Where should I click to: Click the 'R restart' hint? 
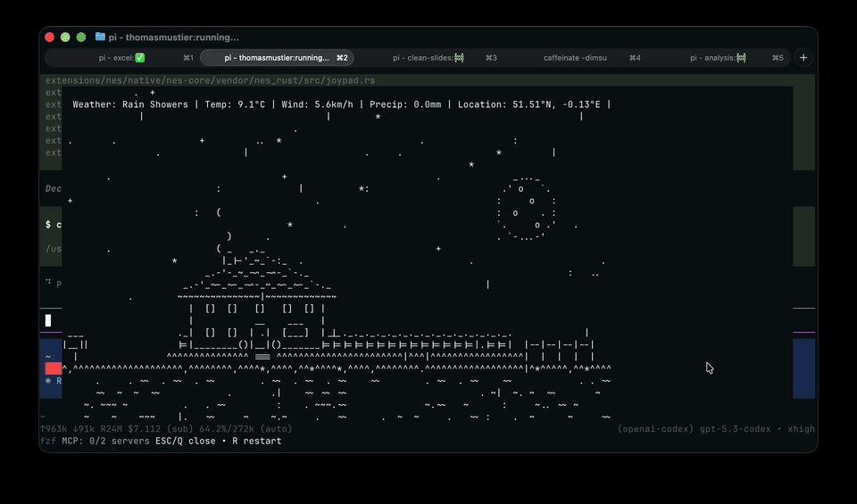point(257,441)
